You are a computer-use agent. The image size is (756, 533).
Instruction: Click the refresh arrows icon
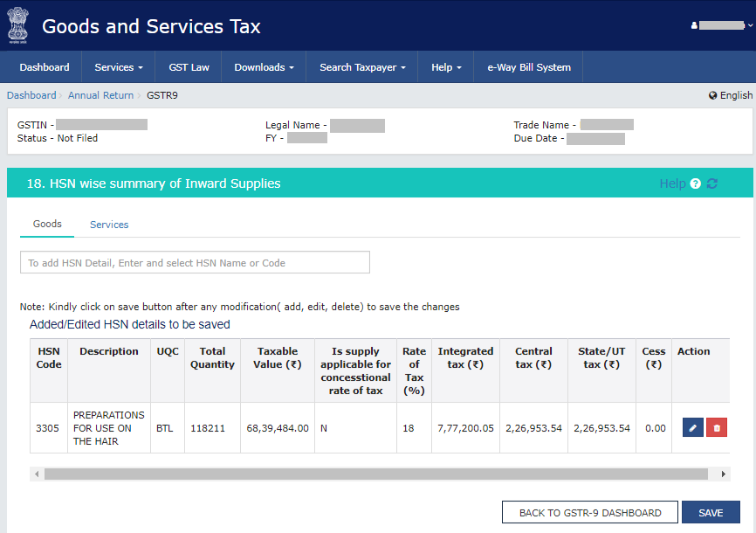(712, 183)
